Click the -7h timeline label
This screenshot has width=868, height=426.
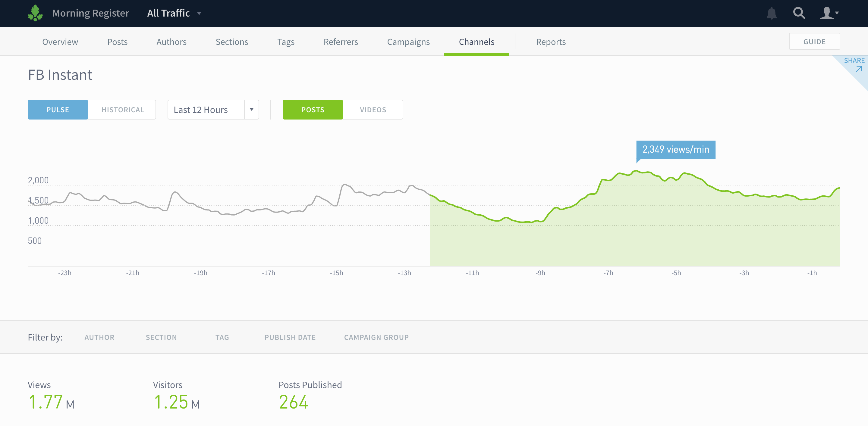608,273
